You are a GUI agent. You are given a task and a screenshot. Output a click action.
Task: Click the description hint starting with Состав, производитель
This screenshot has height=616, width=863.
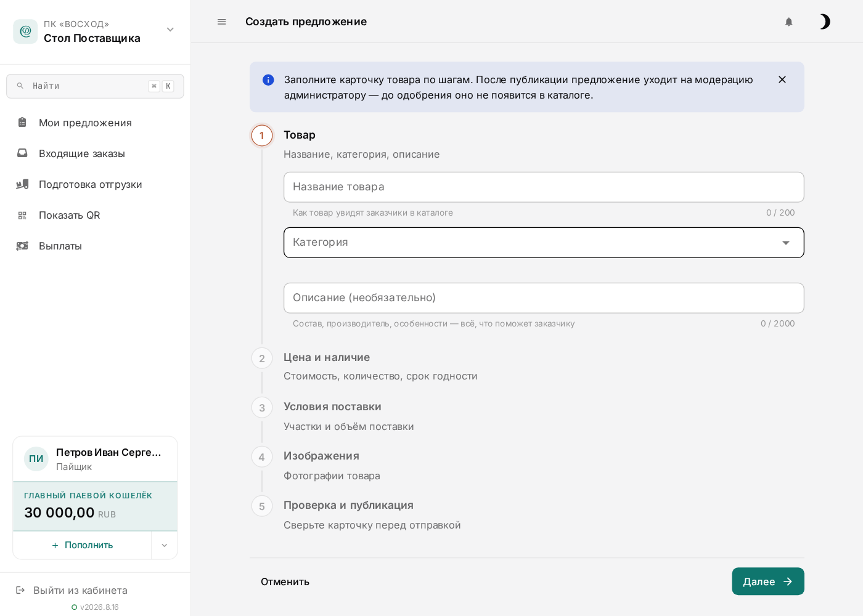[434, 323]
